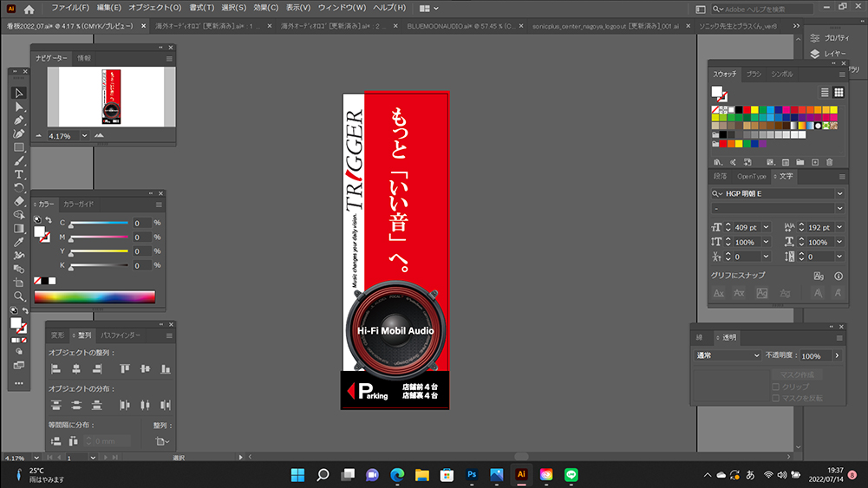This screenshot has width=868, height=488.
Task: Toggle the Invert Mask checkbox
Action: coord(775,399)
